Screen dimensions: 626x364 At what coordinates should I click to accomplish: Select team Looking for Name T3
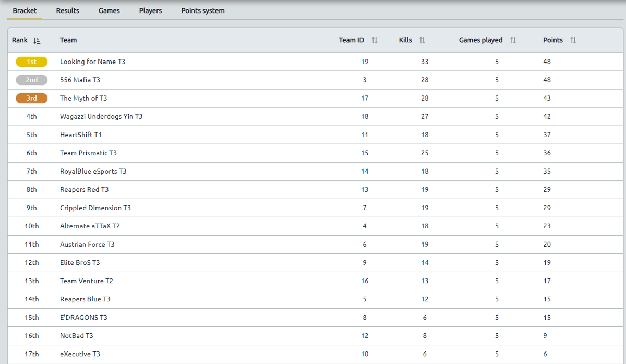click(x=93, y=62)
